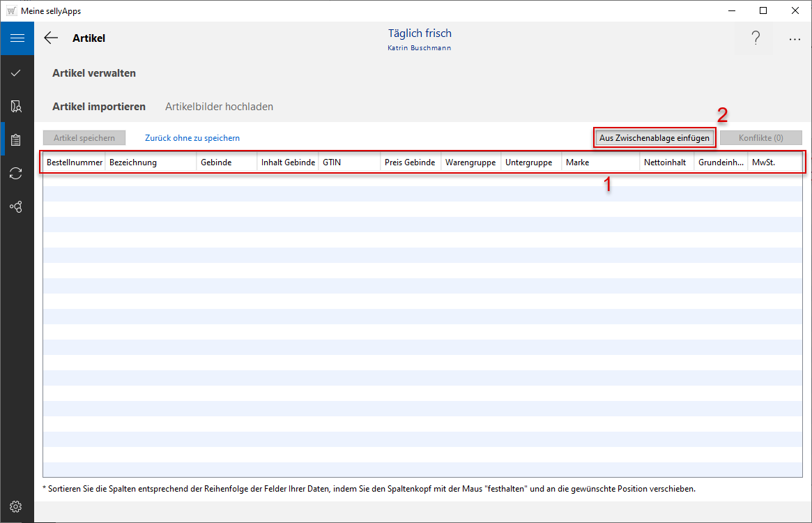Viewport: 812px width, 523px height.
Task: Select the checkmark icon in sidebar
Action: coord(17,73)
